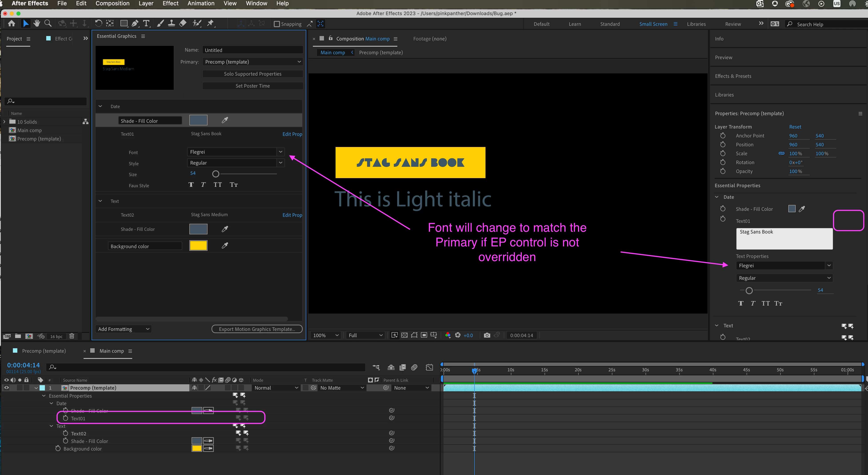Select the Hand tool

coord(37,24)
